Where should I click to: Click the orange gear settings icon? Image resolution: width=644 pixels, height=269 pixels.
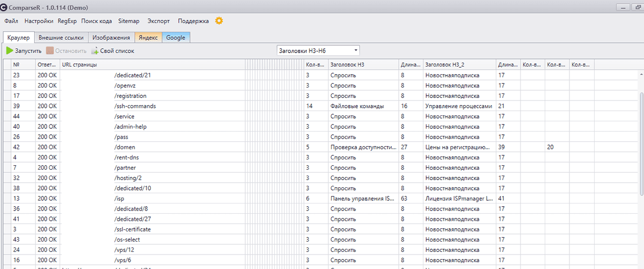pyautogui.click(x=219, y=21)
